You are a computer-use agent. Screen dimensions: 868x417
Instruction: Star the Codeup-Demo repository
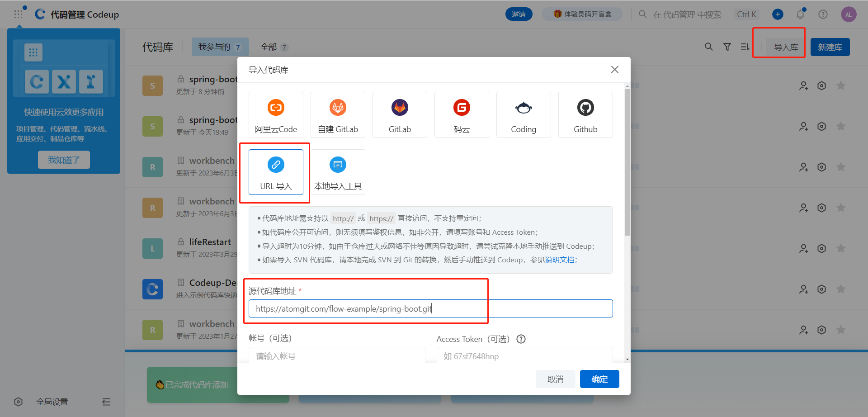(841, 289)
